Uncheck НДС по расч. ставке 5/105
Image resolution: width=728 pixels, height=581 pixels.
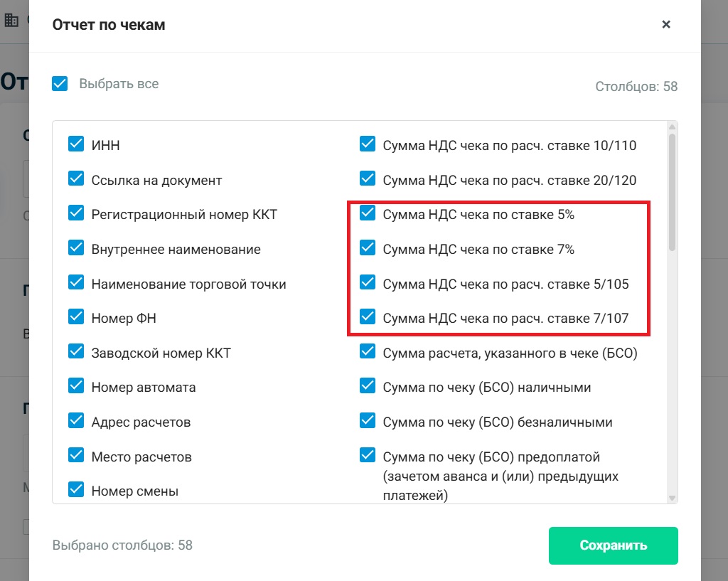click(368, 282)
